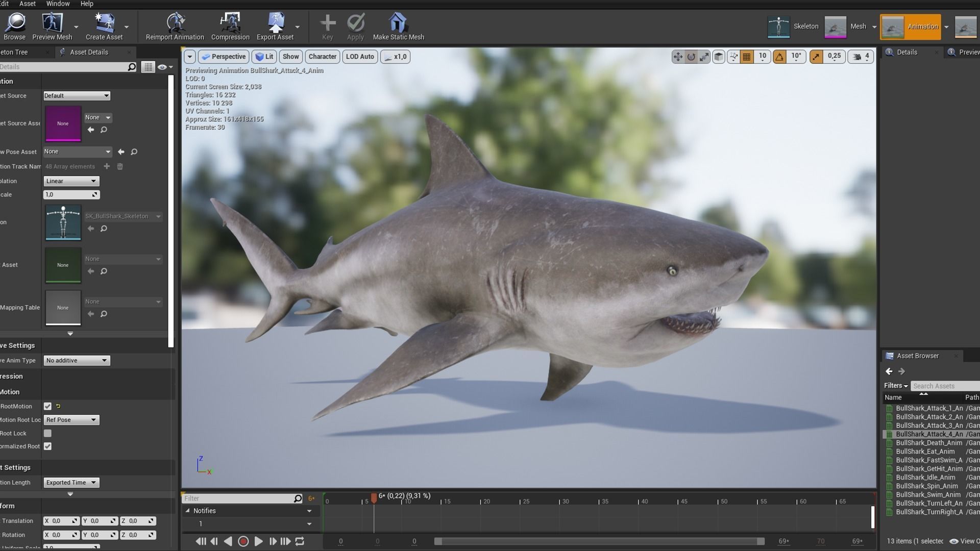Toggle the loop playback icon
980x551 pixels.
300,541
